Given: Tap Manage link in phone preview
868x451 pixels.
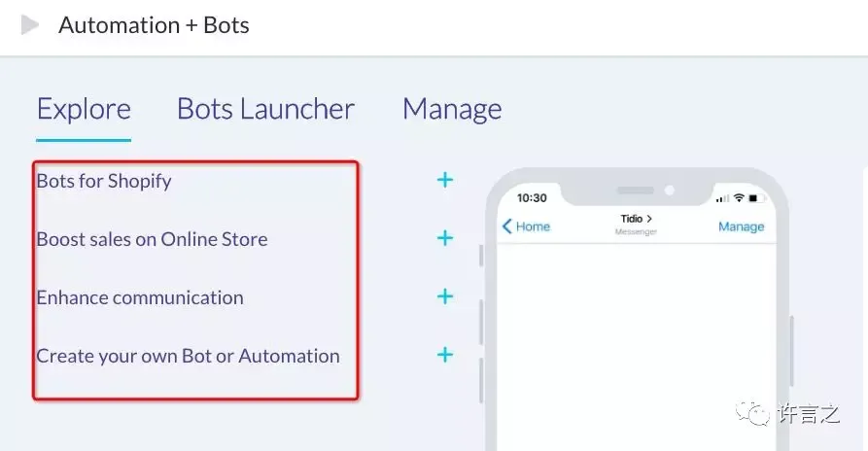Looking at the screenshot, I should (x=742, y=226).
